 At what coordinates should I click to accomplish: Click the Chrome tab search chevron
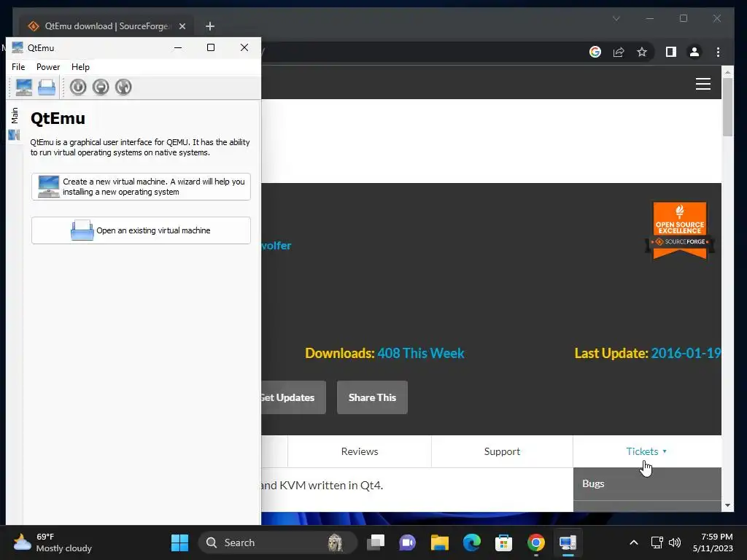pyautogui.click(x=616, y=18)
